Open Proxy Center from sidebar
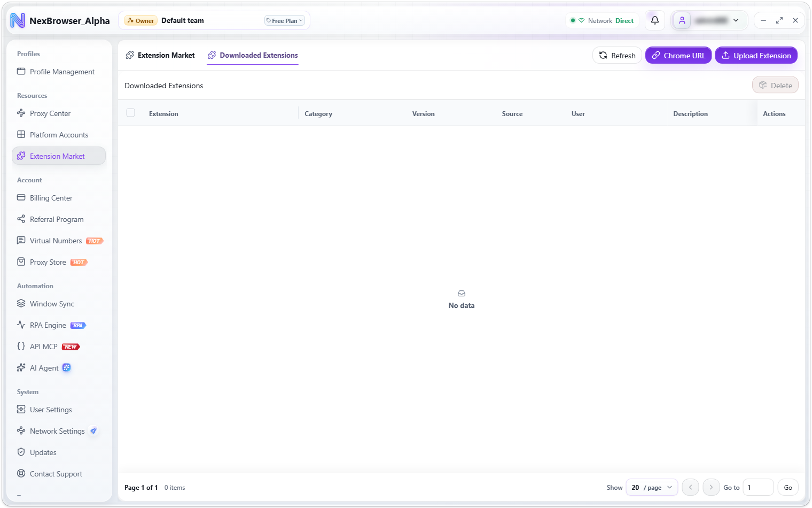Image resolution: width=812 pixels, height=508 pixels. [x=59, y=113]
